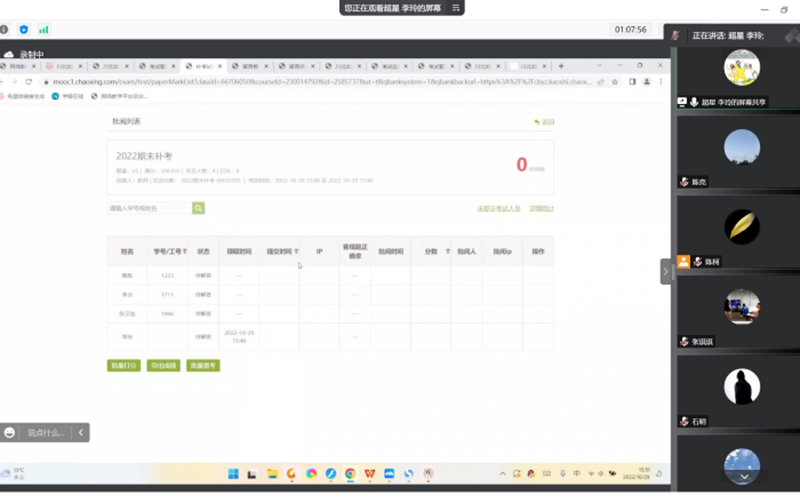Open the 详情统计 link
This screenshot has width=800, height=495.
pos(541,208)
